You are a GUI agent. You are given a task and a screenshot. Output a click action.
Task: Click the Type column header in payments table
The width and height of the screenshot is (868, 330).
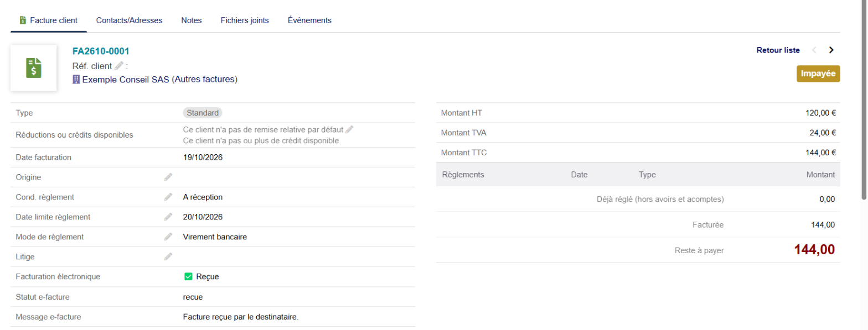coord(647,175)
